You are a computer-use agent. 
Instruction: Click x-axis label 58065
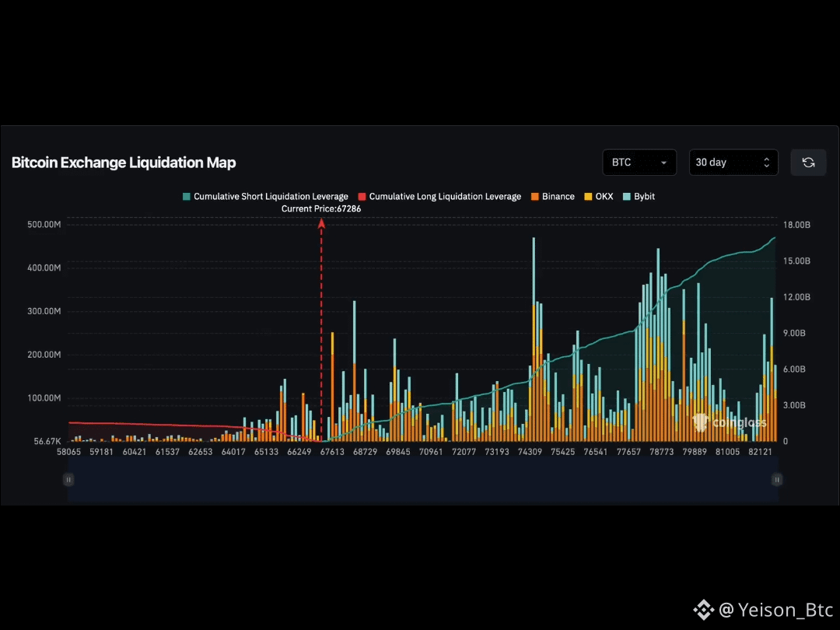point(68,452)
